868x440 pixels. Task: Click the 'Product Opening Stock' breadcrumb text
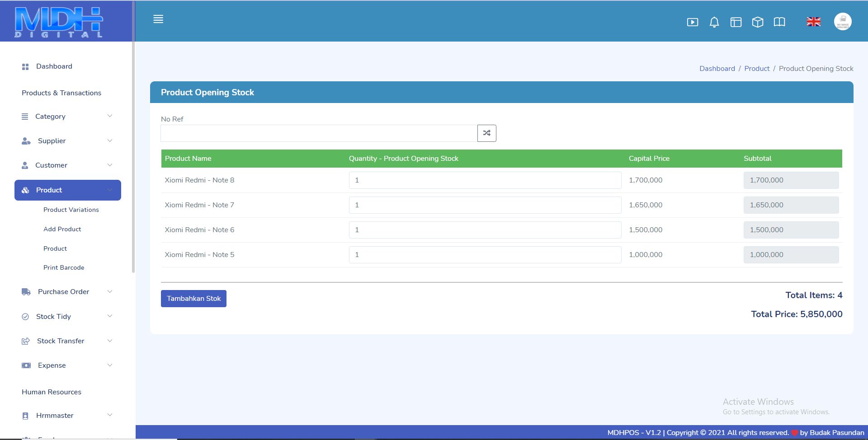816,69
